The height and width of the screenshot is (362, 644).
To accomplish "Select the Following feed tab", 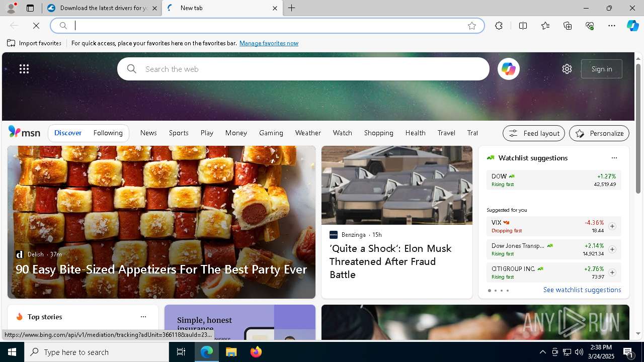I will [x=108, y=133].
